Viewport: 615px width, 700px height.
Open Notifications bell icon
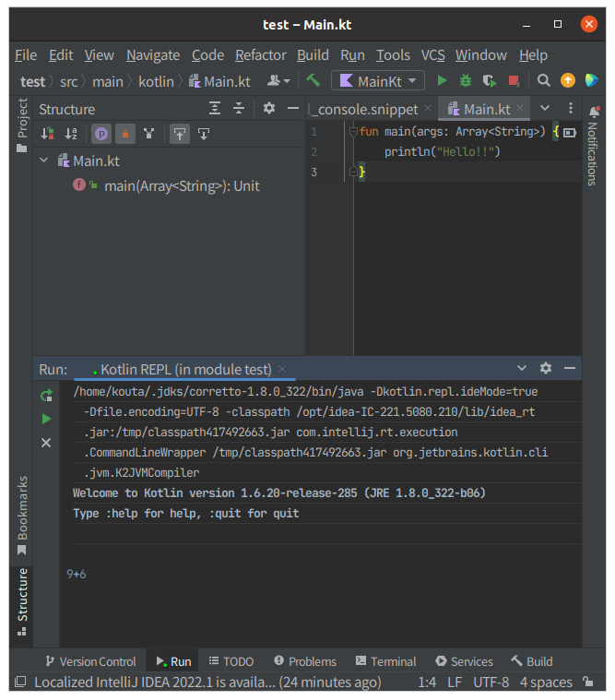click(594, 112)
